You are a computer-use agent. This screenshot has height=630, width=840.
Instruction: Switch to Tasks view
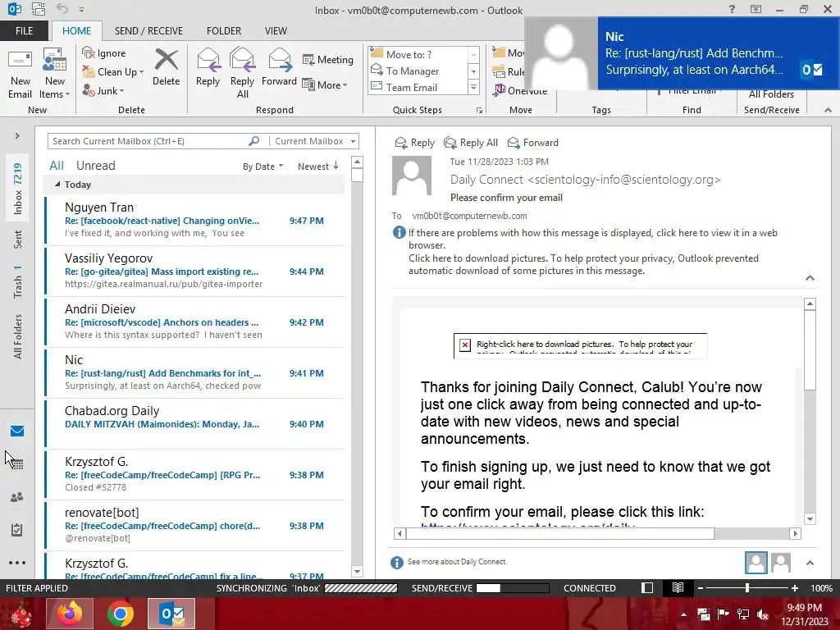17,530
